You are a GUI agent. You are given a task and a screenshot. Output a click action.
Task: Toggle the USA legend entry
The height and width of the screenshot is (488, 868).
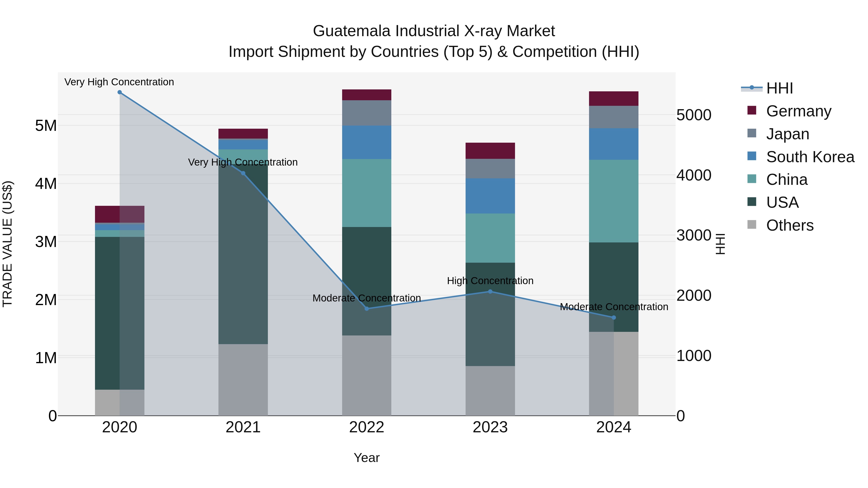[773, 202]
